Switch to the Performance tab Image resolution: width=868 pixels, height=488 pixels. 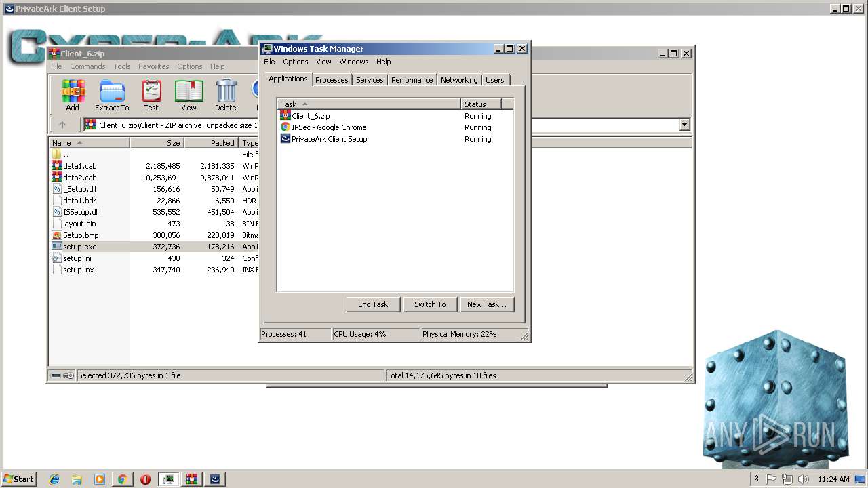pyautogui.click(x=412, y=80)
